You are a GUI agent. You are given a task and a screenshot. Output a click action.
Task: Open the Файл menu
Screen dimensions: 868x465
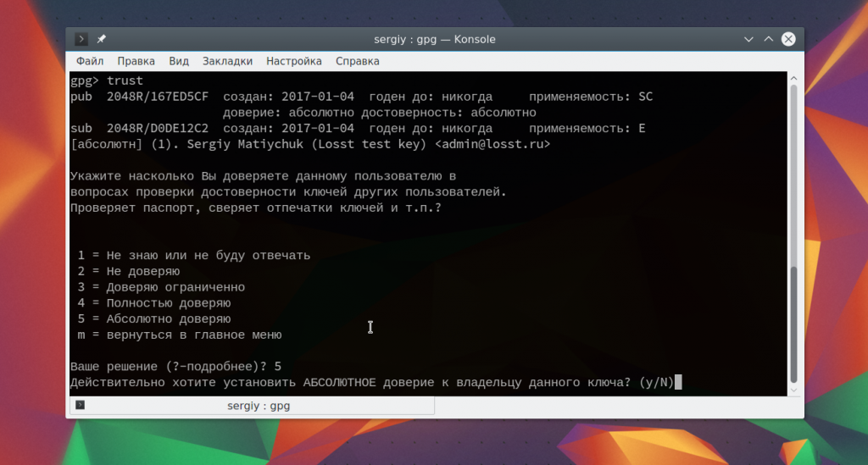click(90, 61)
